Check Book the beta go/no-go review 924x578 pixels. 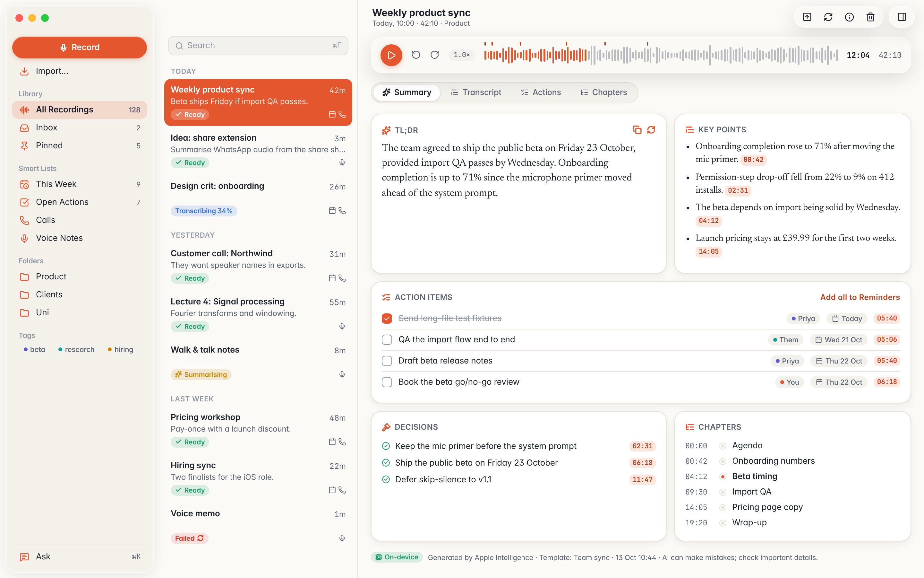[387, 382]
